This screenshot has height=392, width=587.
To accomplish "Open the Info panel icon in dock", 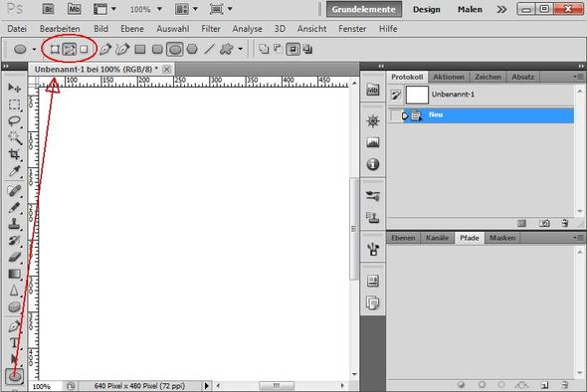I will point(372,164).
